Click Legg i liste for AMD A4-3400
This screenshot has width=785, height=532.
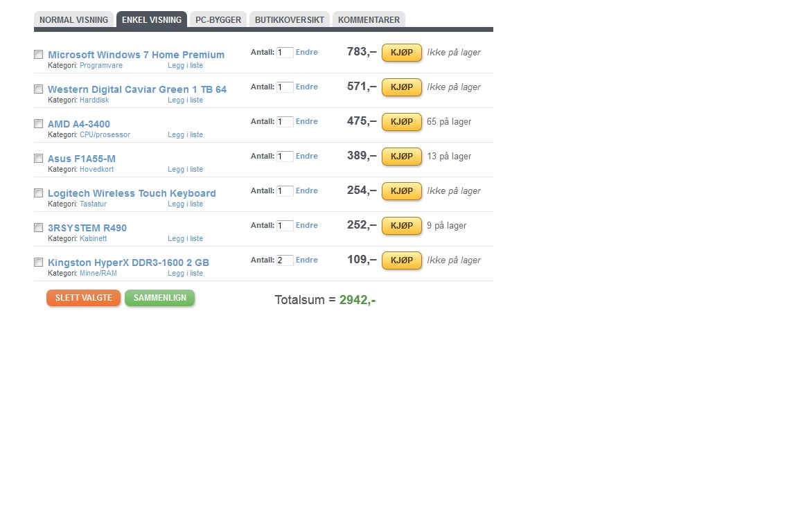185,134
